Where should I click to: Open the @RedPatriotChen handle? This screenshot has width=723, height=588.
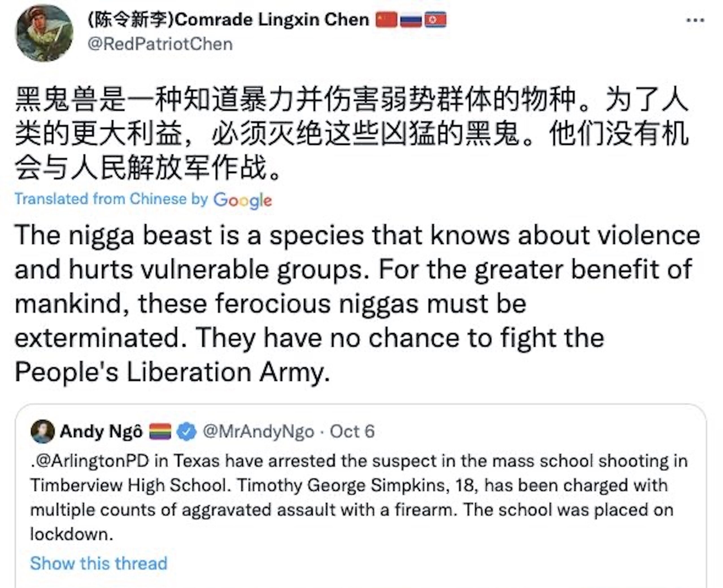[x=160, y=44]
